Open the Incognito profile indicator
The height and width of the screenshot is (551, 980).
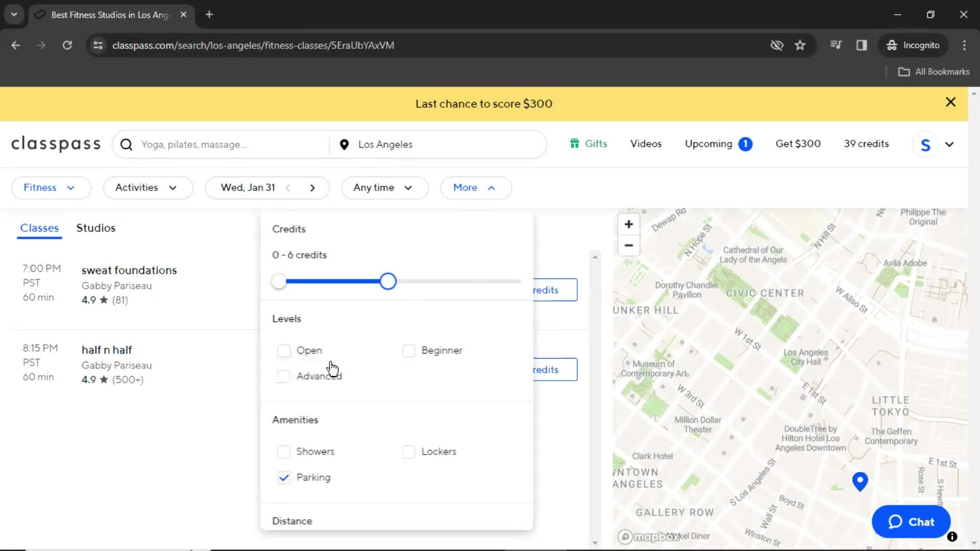913,45
